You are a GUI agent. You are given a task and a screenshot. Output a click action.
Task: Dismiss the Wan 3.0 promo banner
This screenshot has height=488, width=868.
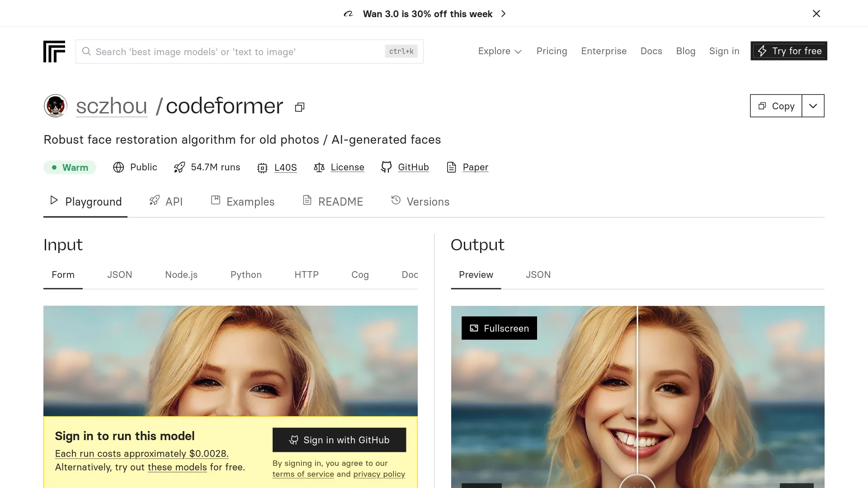(816, 14)
